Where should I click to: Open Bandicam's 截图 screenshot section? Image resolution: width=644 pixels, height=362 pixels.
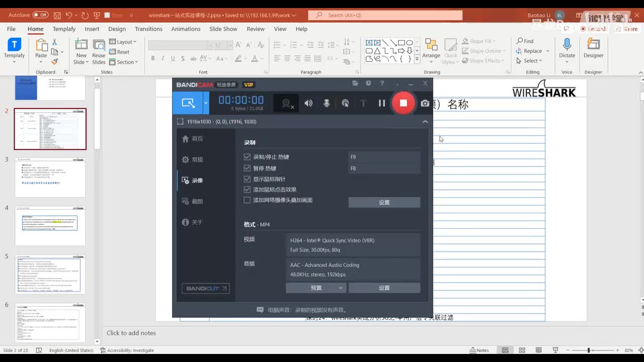[x=193, y=201]
